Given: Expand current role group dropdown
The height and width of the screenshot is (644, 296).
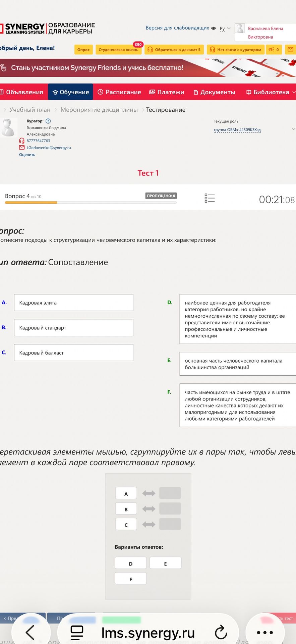Looking at the screenshot, I should (293, 129).
